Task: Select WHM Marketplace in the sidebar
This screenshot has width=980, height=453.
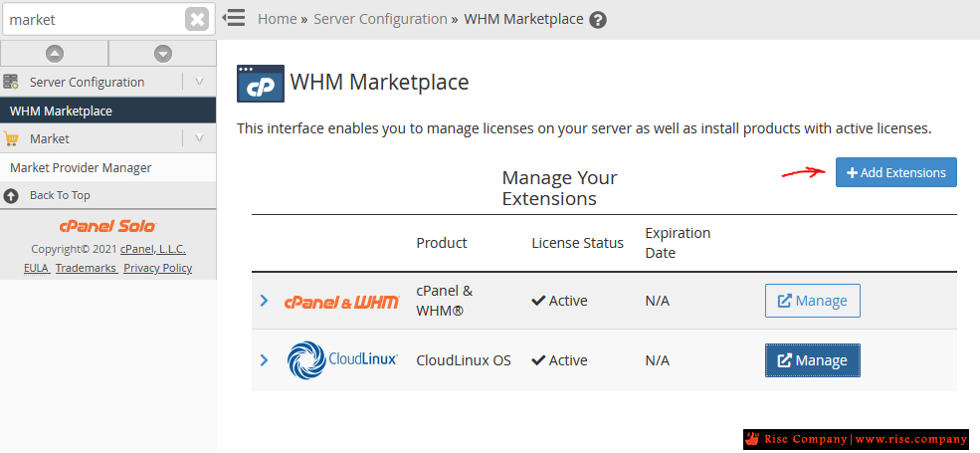Action: point(108,111)
